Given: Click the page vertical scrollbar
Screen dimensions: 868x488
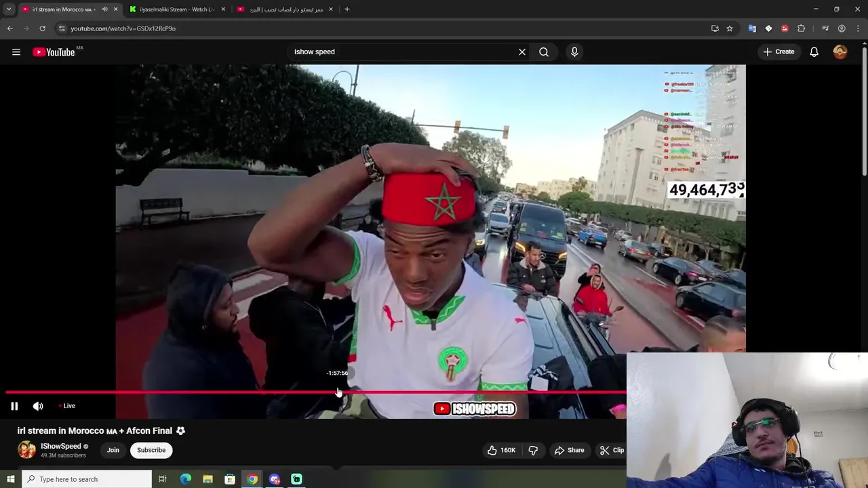Looking at the screenshot, I should [x=864, y=112].
